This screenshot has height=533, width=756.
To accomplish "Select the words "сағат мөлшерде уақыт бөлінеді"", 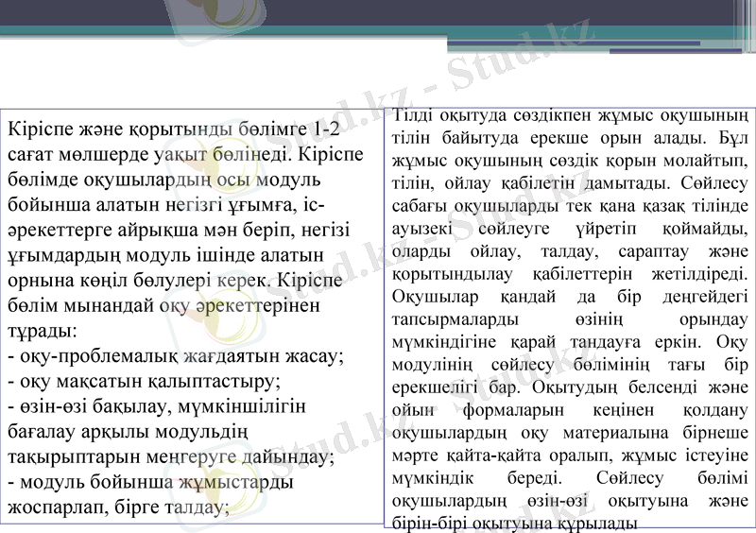I will coord(150,155).
